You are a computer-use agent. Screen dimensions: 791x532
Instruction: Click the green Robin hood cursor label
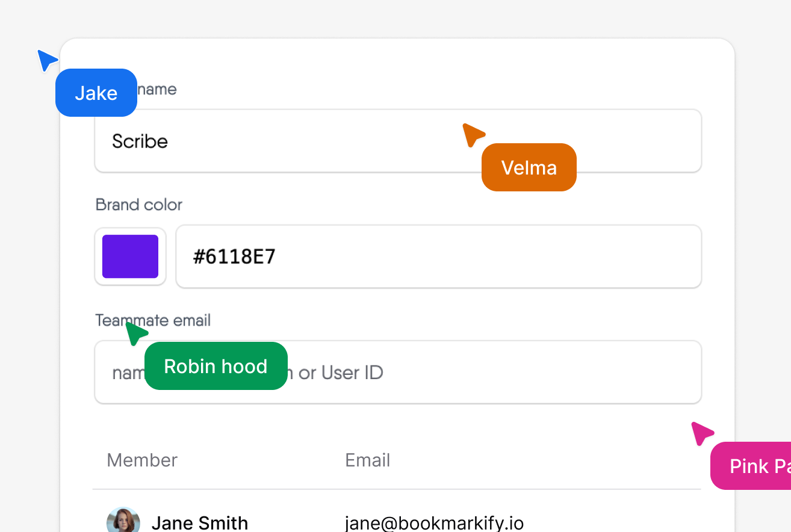[216, 366]
